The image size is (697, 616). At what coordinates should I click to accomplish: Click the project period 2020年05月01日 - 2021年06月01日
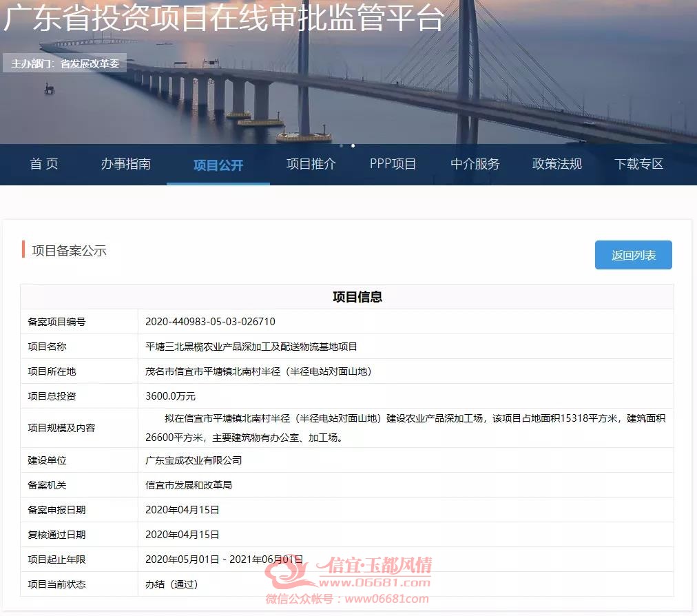(225, 559)
